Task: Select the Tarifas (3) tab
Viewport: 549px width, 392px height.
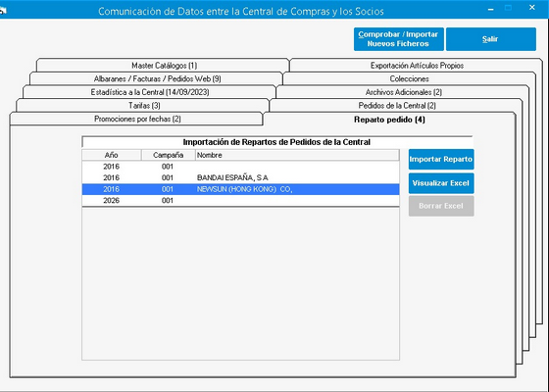Action: (x=144, y=106)
